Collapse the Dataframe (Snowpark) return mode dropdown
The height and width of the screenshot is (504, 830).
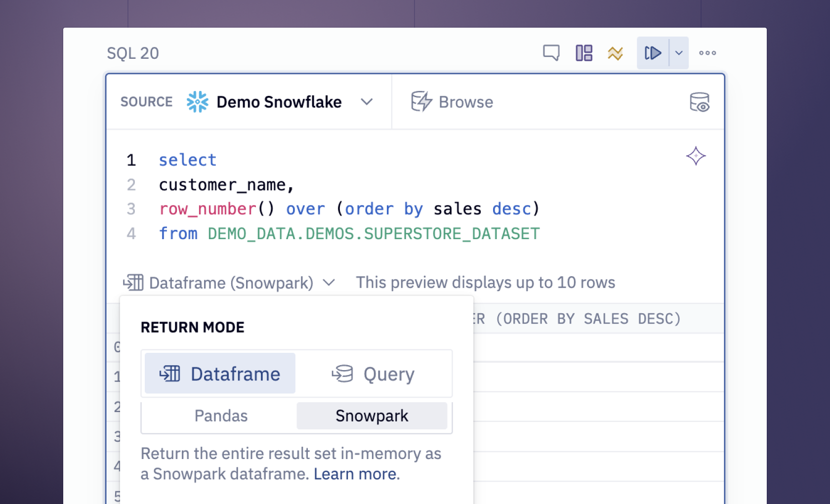[230, 283]
